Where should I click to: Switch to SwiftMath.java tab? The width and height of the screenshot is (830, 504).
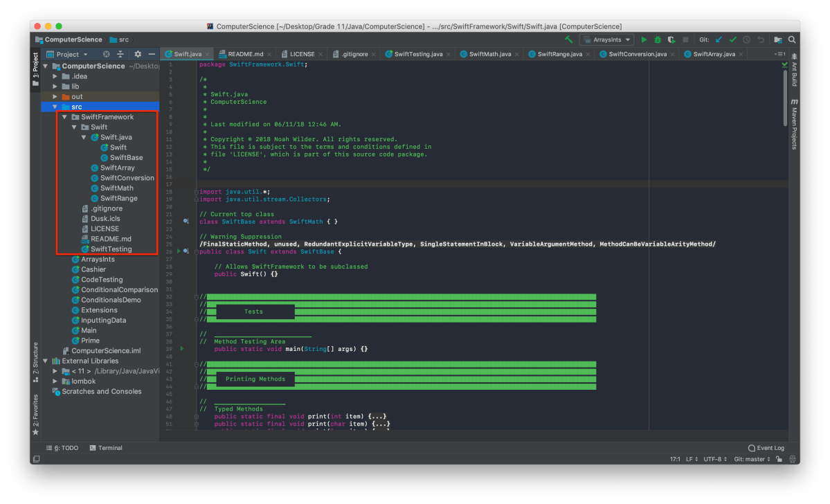(489, 54)
